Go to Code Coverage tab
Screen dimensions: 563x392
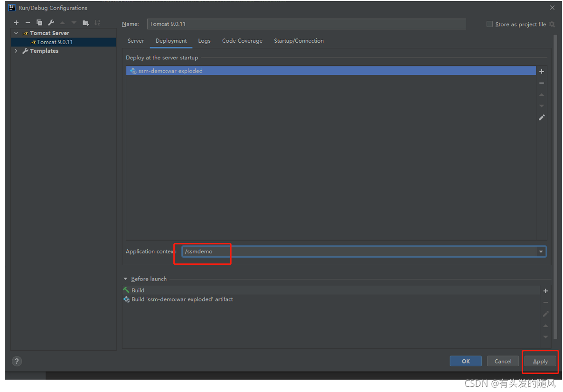tap(243, 41)
